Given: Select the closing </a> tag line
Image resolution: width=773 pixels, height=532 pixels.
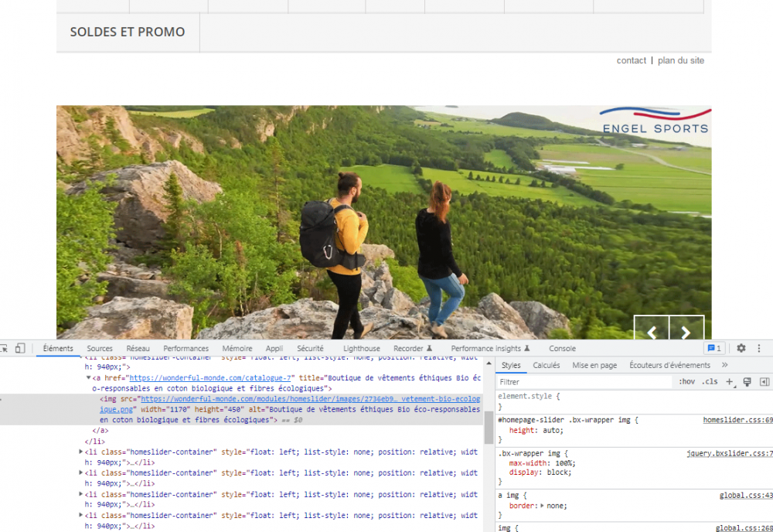Looking at the screenshot, I should tap(100, 431).
